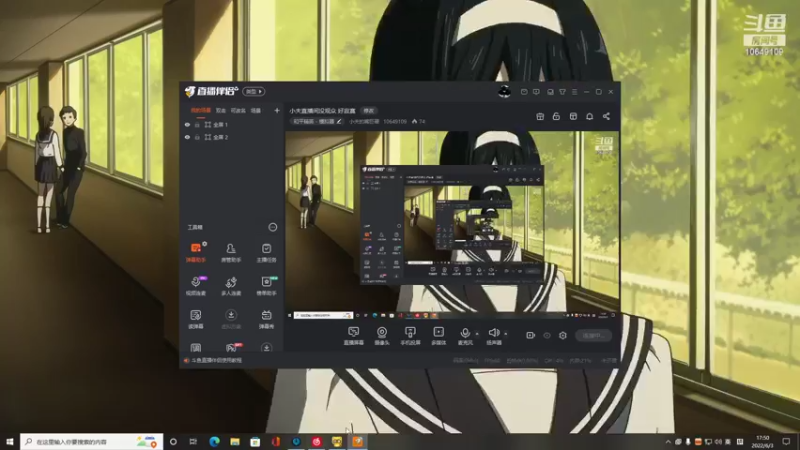Lock the 全屏 1 source
This screenshot has height=450, width=800.
(x=197, y=124)
